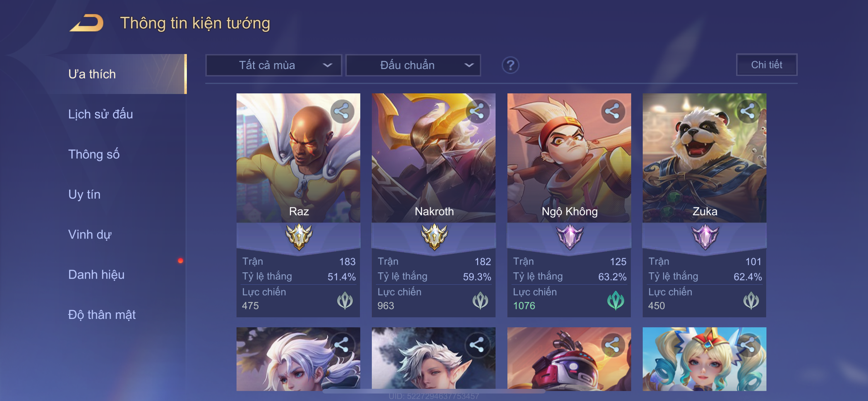Go to the Độ thân mật tab
The height and width of the screenshot is (401, 868).
point(102,314)
